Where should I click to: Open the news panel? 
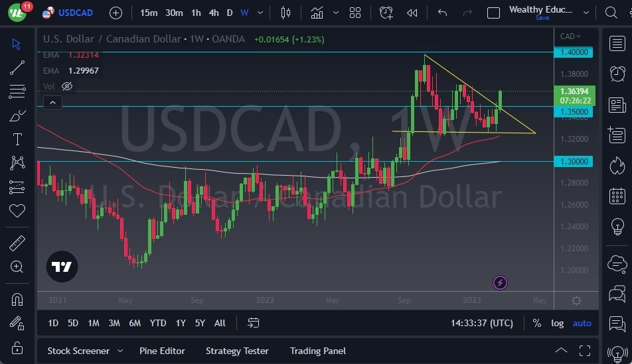617,105
